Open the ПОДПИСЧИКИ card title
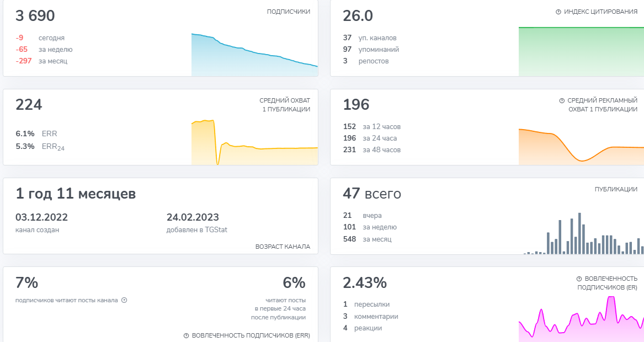Image resolution: width=644 pixels, height=342 pixels. tap(288, 12)
